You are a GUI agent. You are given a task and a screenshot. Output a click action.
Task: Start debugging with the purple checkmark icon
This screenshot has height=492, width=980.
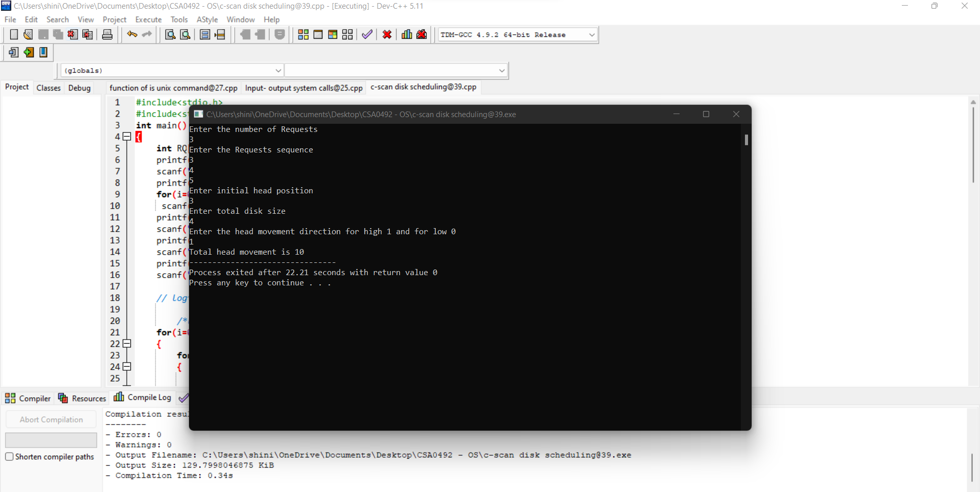coord(367,34)
